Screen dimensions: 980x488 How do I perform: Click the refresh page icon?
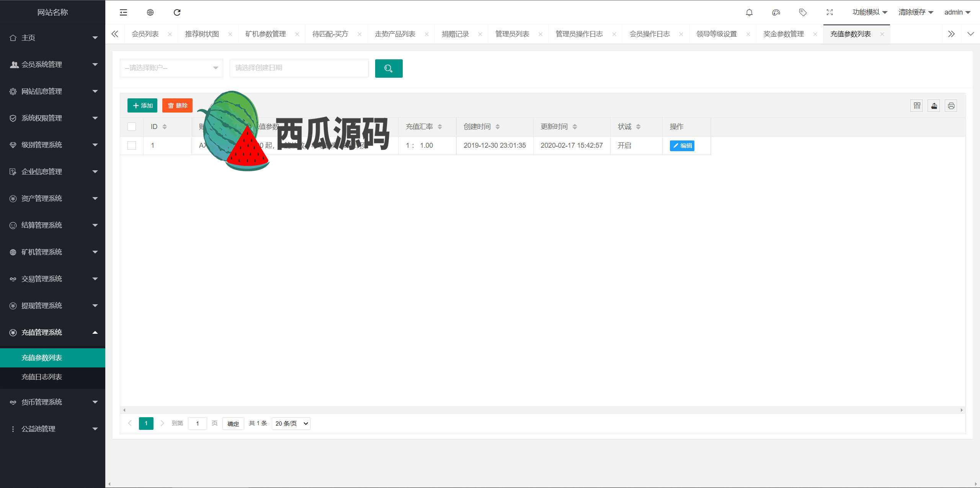pos(177,12)
